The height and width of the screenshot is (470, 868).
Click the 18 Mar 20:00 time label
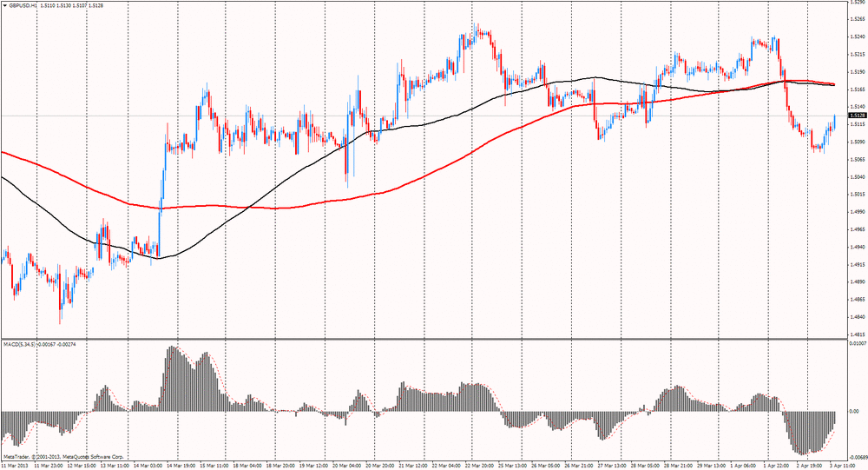pos(279,467)
